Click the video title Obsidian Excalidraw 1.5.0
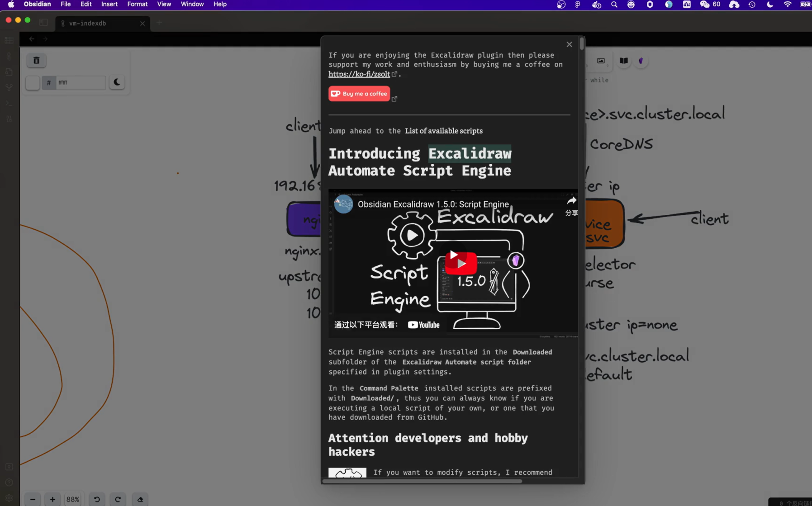 (433, 204)
